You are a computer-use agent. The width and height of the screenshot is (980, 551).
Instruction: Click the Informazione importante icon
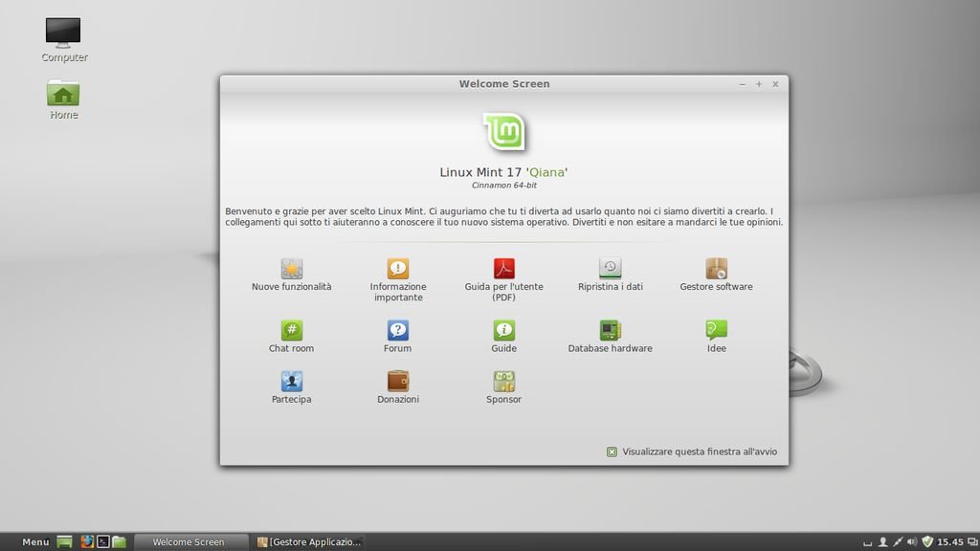coord(398,269)
